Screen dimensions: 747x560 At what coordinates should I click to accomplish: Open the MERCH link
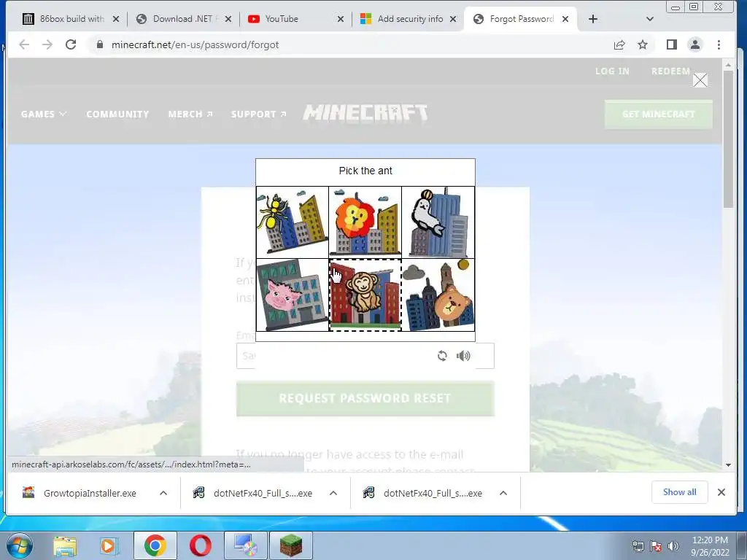point(190,114)
